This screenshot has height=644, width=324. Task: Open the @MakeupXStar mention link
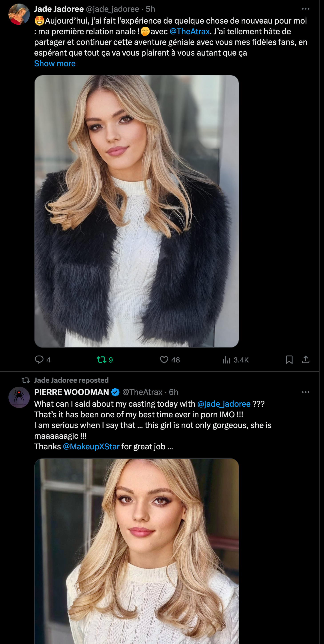click(x=91, y=446)
